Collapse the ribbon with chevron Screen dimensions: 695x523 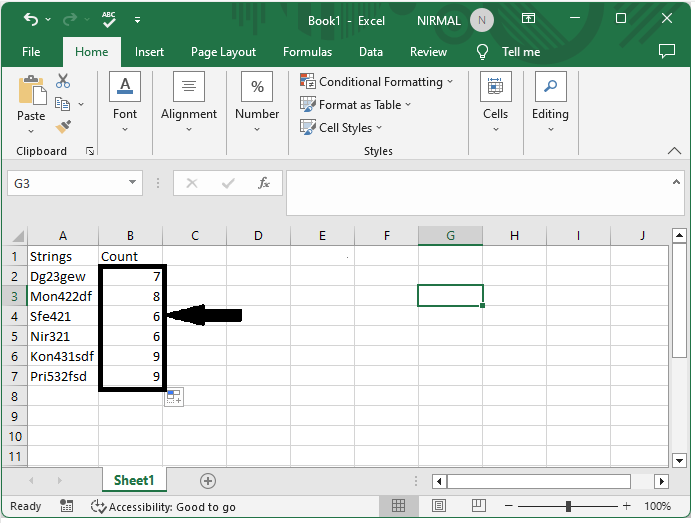[674, 151]
